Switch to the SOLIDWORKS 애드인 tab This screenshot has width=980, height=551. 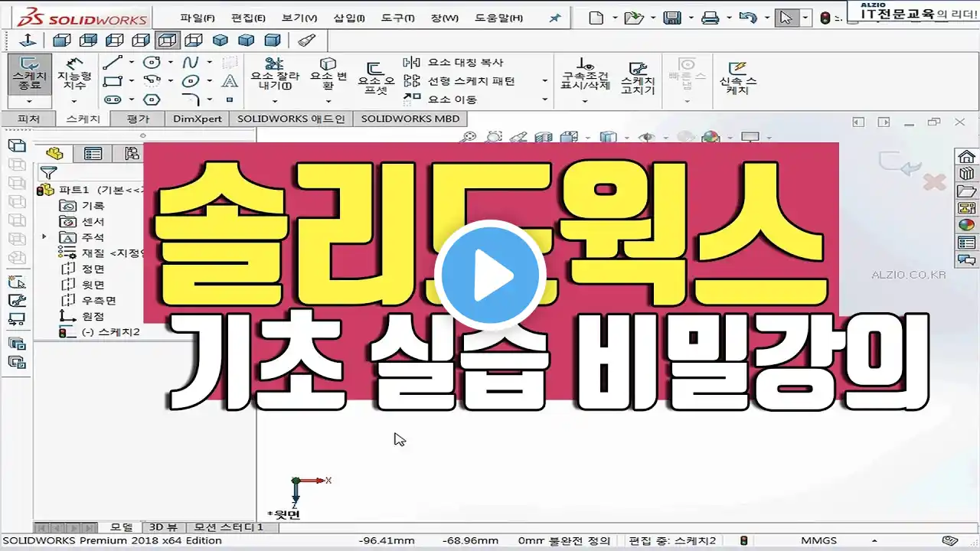(x=291, y=119)
